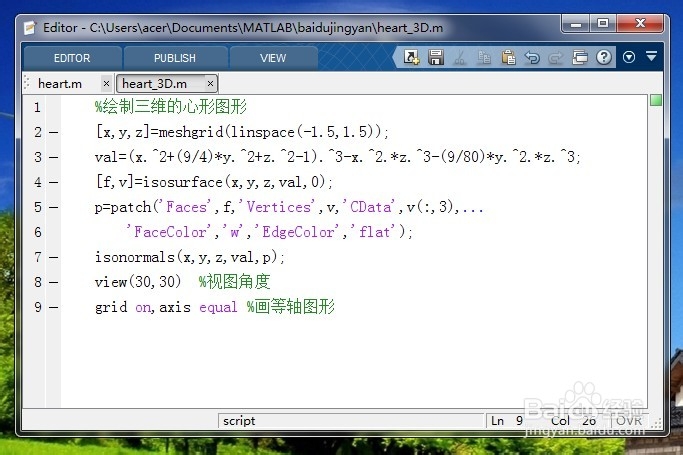Maximize the Editor window
This screenshot has height=455, width=683.
tap(603, 24)
